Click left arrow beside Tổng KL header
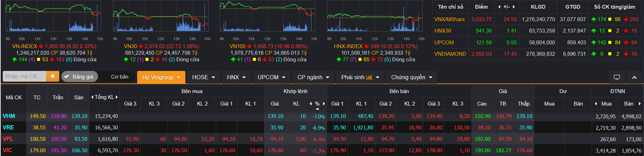 click(x=92, y=97)
